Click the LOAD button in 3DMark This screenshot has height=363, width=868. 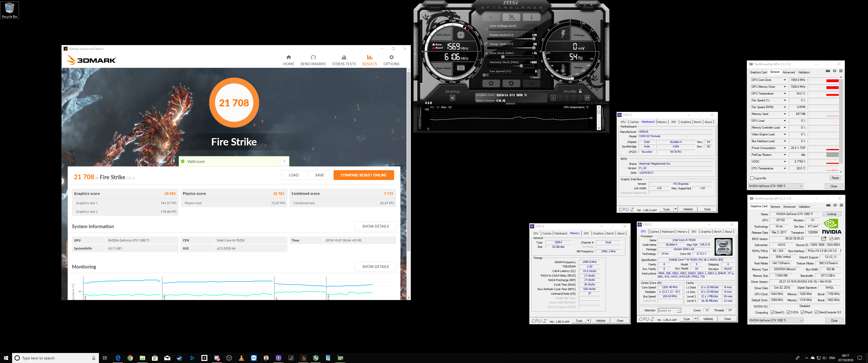point(293,175)
